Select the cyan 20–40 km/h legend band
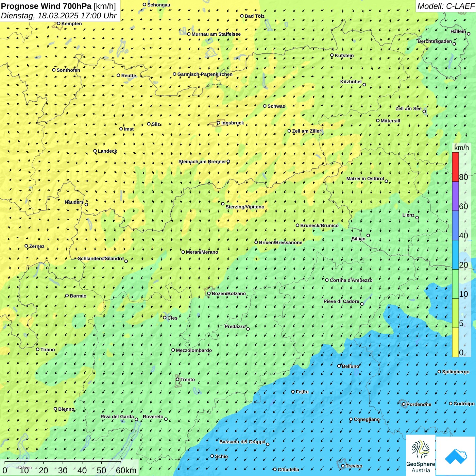The image size is (476, 476). pos(455,255)
